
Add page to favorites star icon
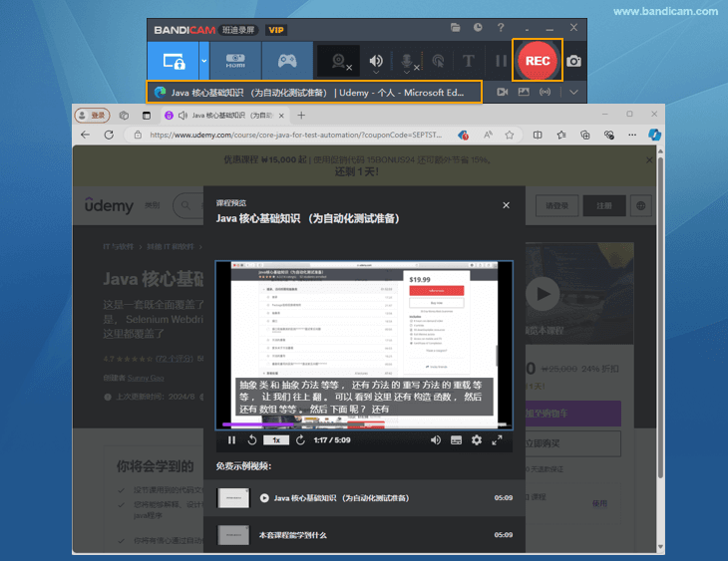point(510,135)
